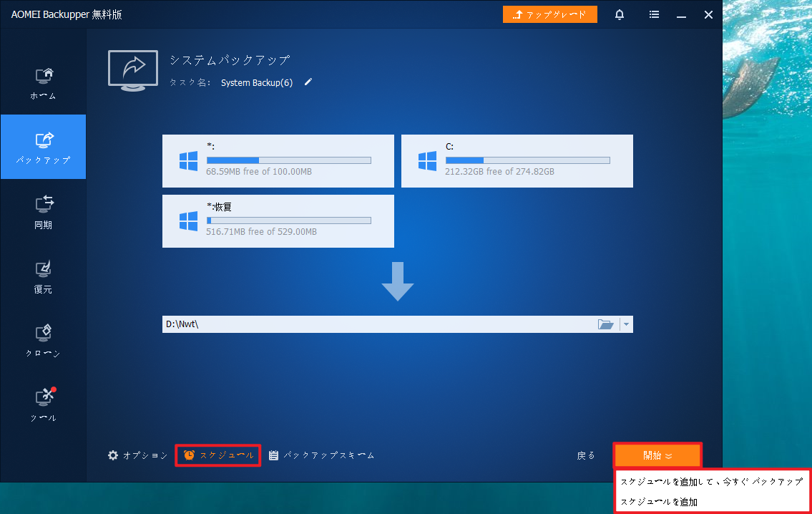Click the 68.59MB free of 100.00MB text
This screenshot has height=514, width=812.
(259, 172)
